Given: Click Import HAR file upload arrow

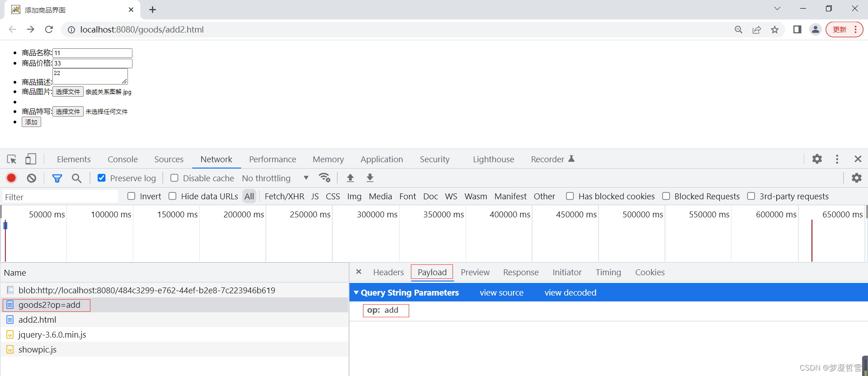Looking at the screenshot, I should pyautogui.click(x=350, y=178).
